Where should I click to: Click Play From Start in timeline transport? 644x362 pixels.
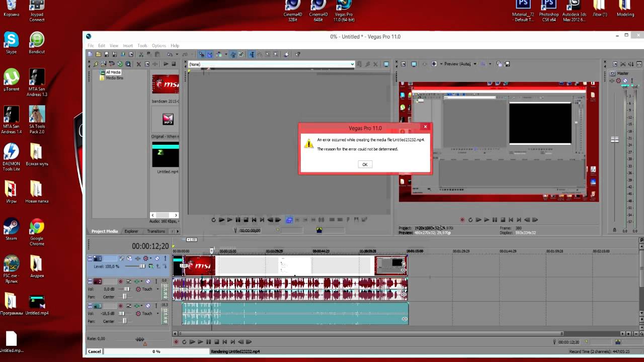192,342
